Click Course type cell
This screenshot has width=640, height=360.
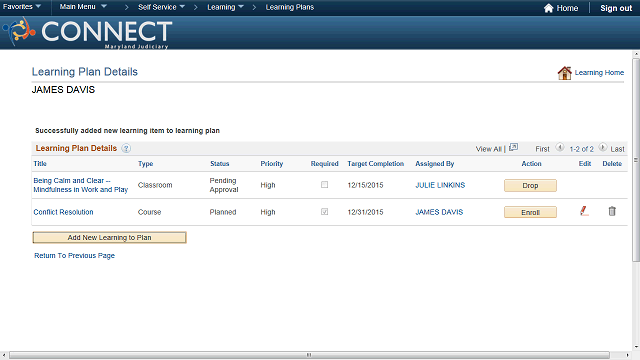(x=149, y=212)
